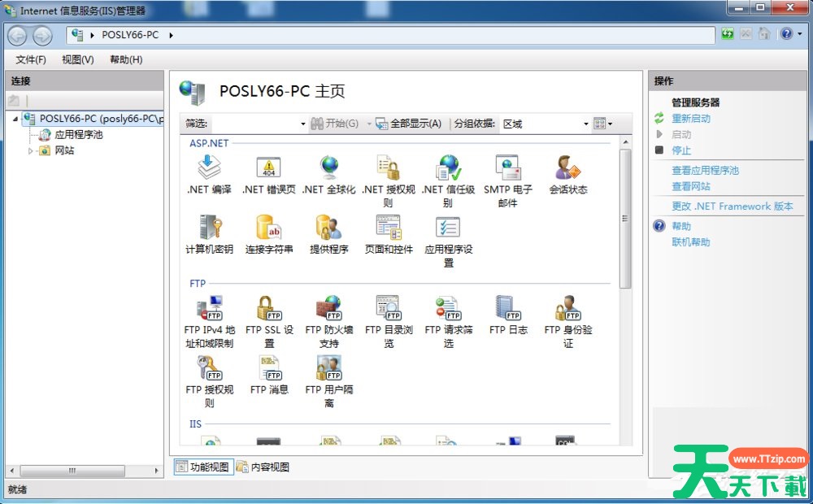Open the FTP 身份验证 icon
Image resolution: width=813 pixels, height=504 pixels.
click(567, 308)
